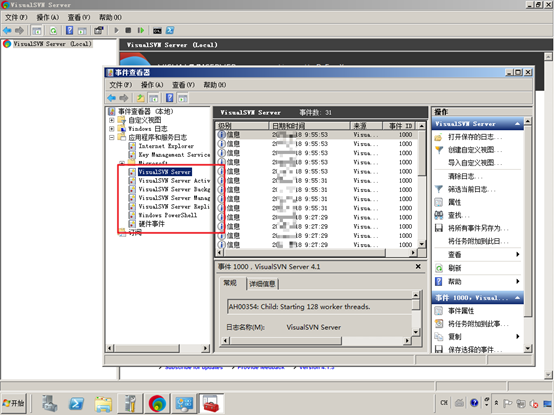Click 事件属性 action
This screenshot has height=415, width=554.
coord(461,310)
